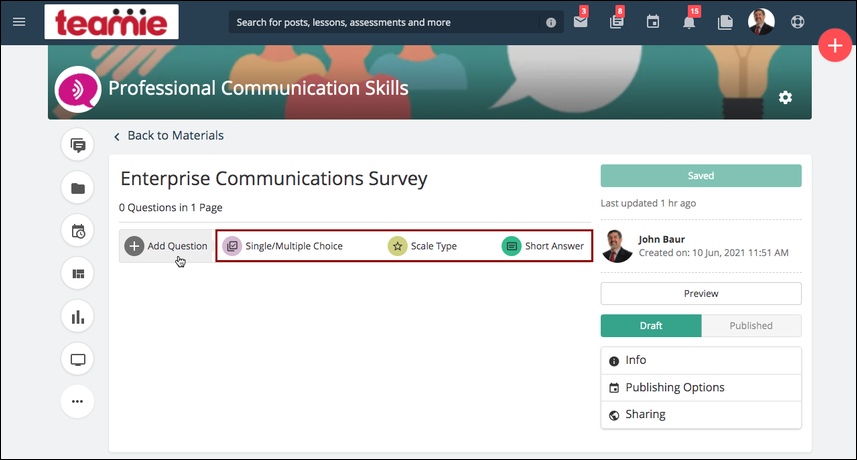Open the posts sidebar icon
The height and width of the screenshot is (460, 857).
tap(78, 145)
